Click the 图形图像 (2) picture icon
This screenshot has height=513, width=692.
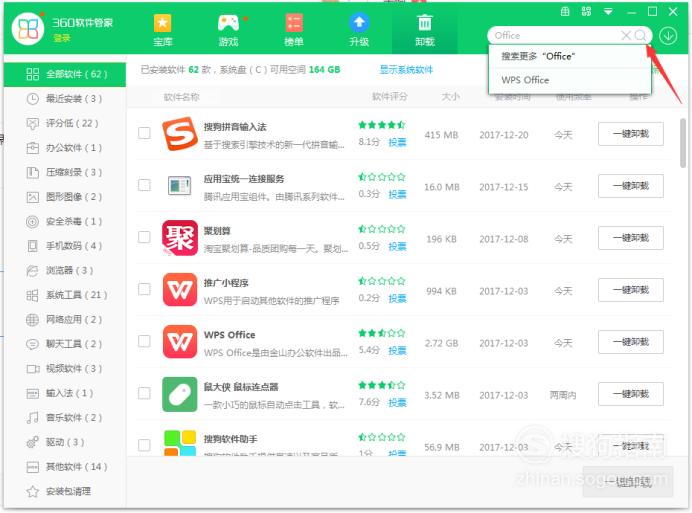[33, 197]
